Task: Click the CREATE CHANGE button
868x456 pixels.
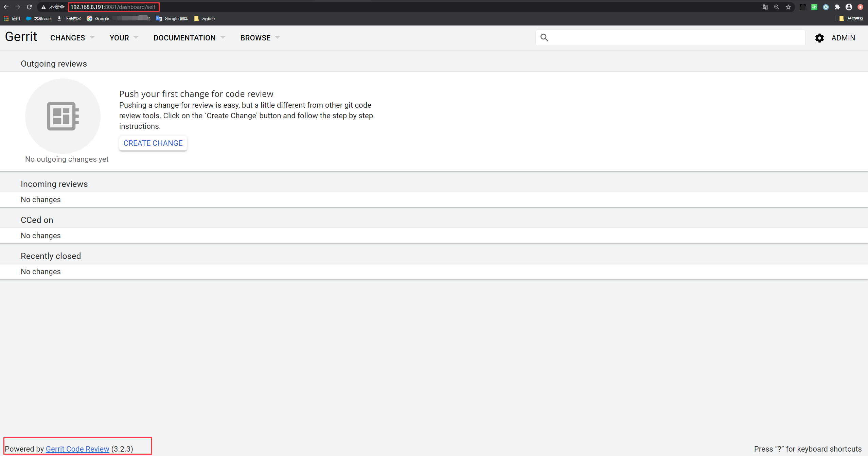Action: pyautogui.click(x=153, y=143)
